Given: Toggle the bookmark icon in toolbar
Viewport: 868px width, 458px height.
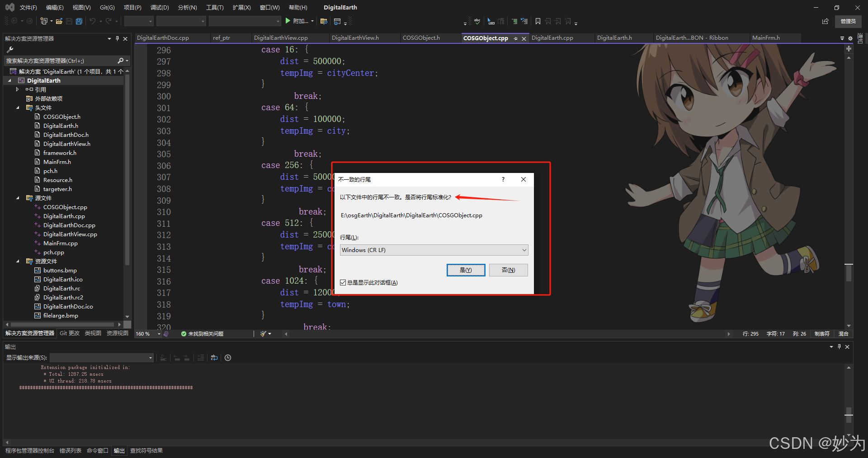Looking at the screenshot, I should [538, 21].
